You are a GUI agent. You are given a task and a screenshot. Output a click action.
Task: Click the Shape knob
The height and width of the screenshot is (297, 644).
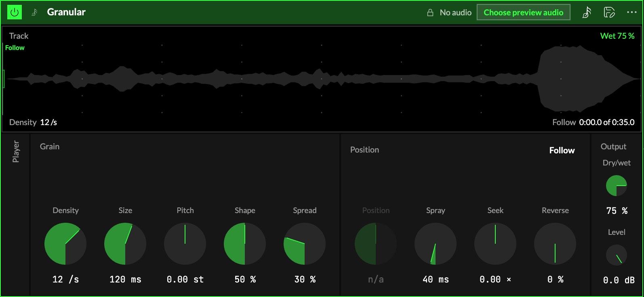point(245,244)
